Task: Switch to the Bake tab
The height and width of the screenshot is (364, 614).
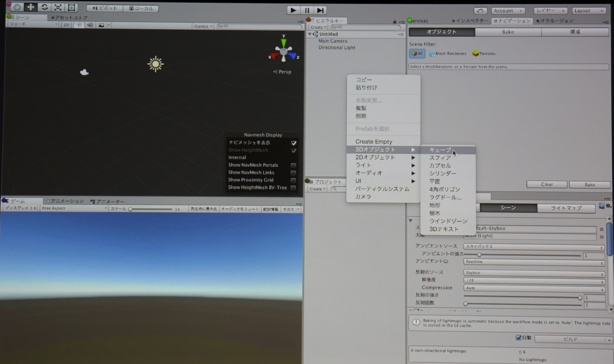Action: 508,32
